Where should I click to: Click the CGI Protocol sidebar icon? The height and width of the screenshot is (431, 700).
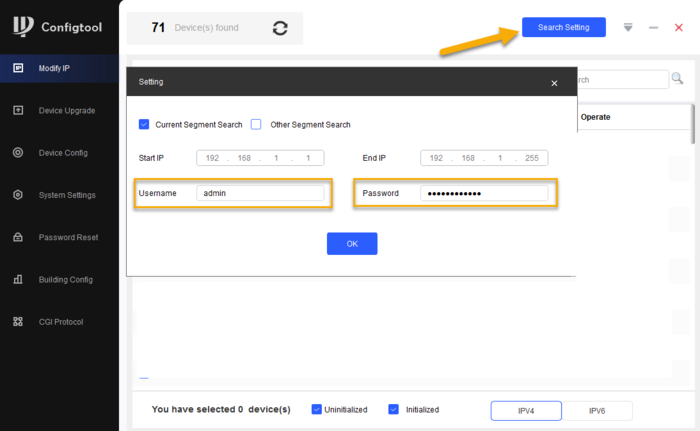click(x=18, y=321)
